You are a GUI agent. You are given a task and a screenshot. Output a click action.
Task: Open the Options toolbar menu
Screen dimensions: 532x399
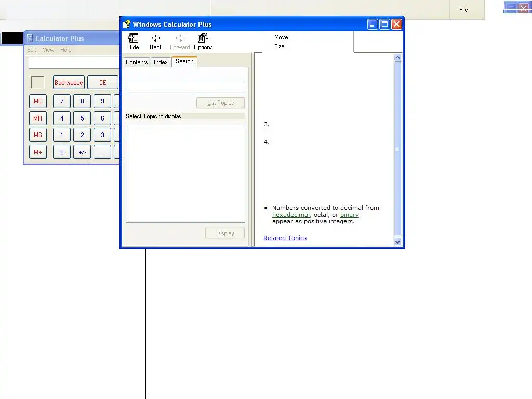(x=203, y=42)
